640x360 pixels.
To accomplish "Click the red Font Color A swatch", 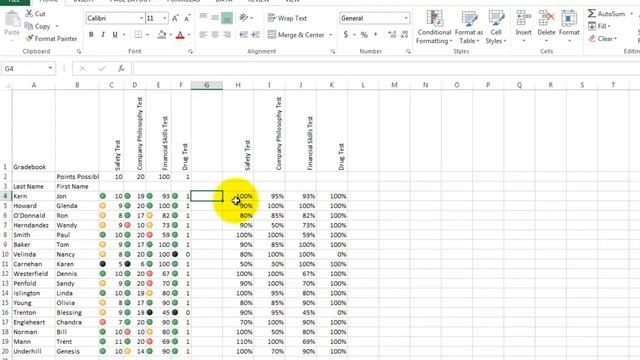I will [x=180, y=35].
